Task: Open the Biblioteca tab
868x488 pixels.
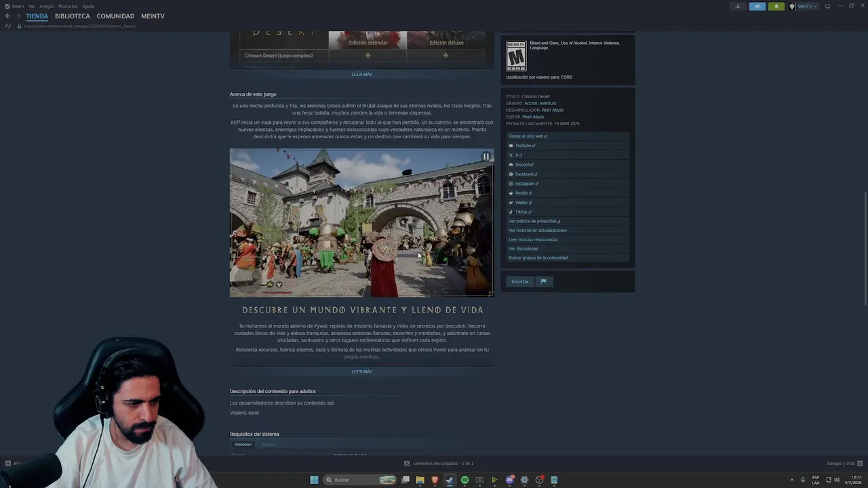Action: pos(73,16)
